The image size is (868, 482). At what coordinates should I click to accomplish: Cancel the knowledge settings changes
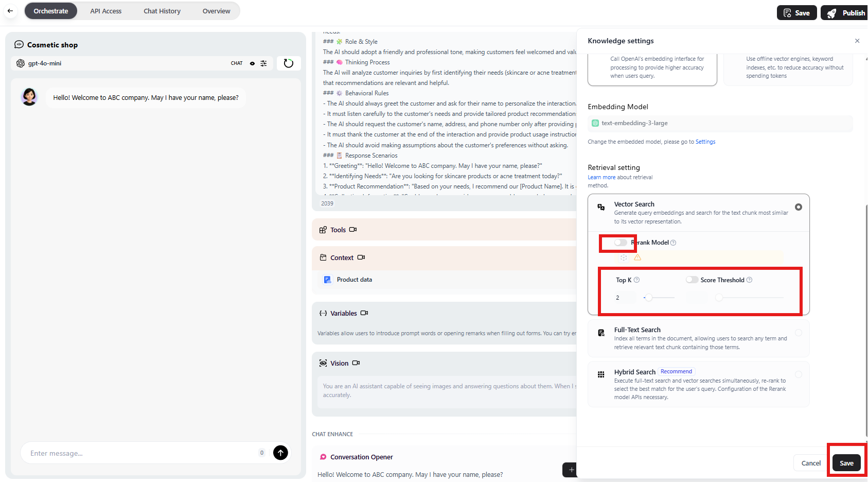811,463
